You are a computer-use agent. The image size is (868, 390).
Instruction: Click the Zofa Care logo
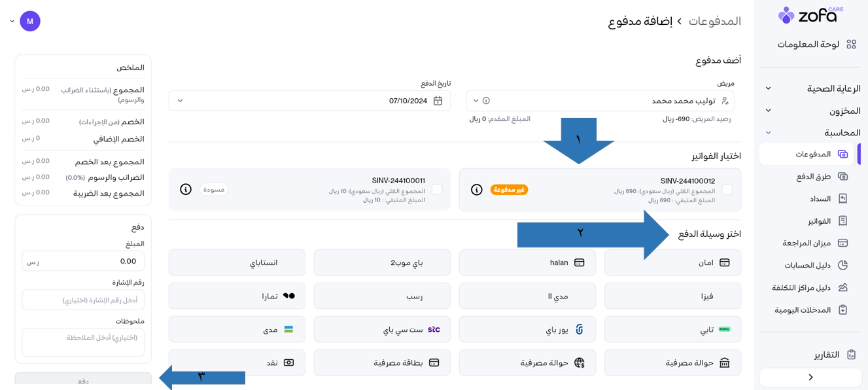point(810,15)
